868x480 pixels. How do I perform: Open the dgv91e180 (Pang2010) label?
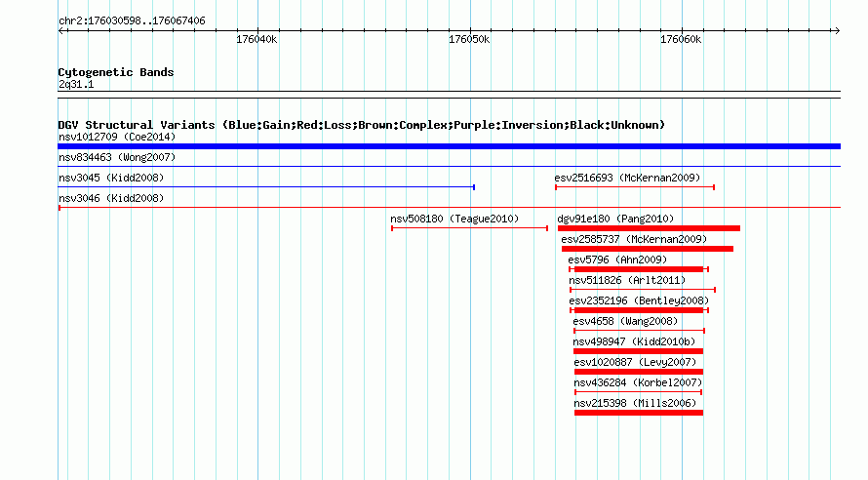click(x=615, y=219)
